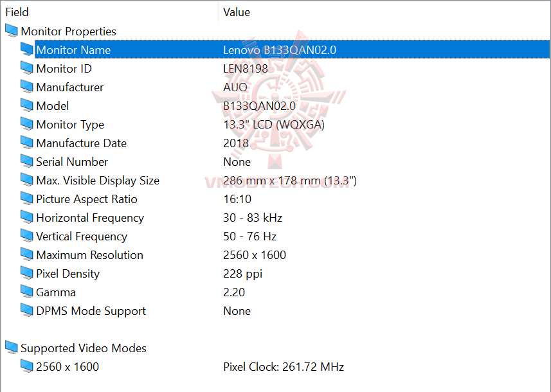Image resolution: width=551 pixels, height=392 pixels.
Task: Click the monitor icon beside Serial Number
Action: click(x=27, y=161)
